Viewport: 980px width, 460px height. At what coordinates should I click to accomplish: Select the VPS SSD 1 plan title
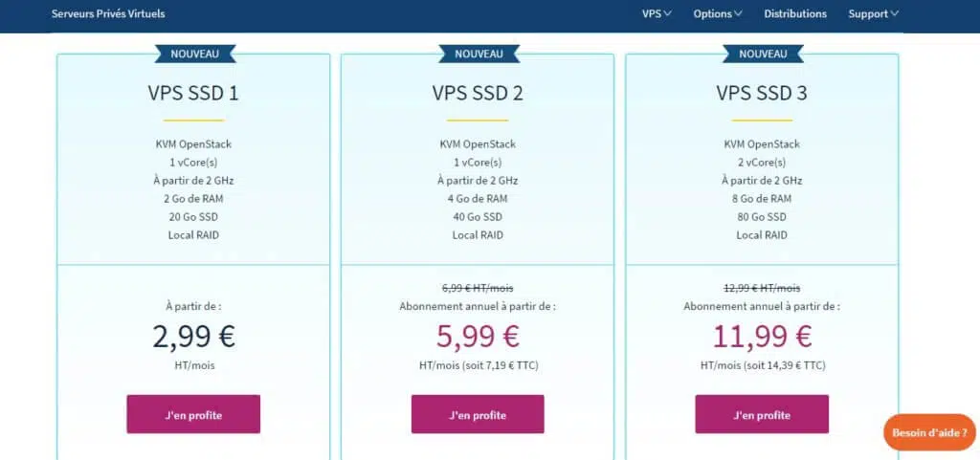pos(193,94)
